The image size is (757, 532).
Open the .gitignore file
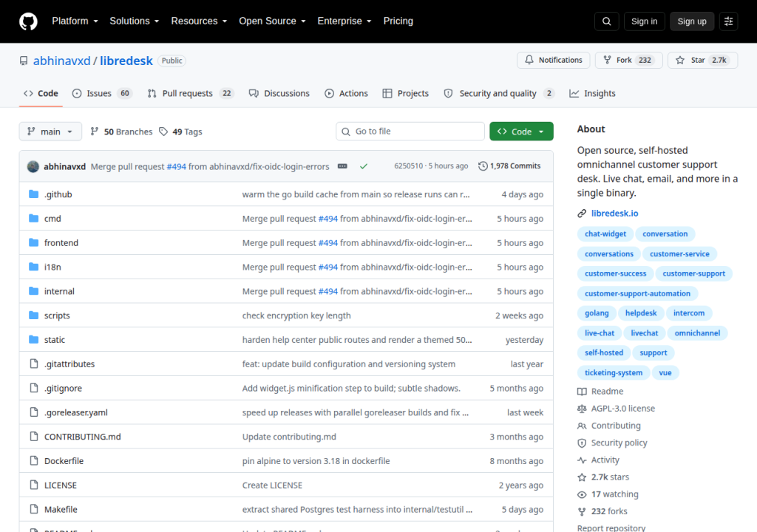pyautogui.click(x=64, y=388)
